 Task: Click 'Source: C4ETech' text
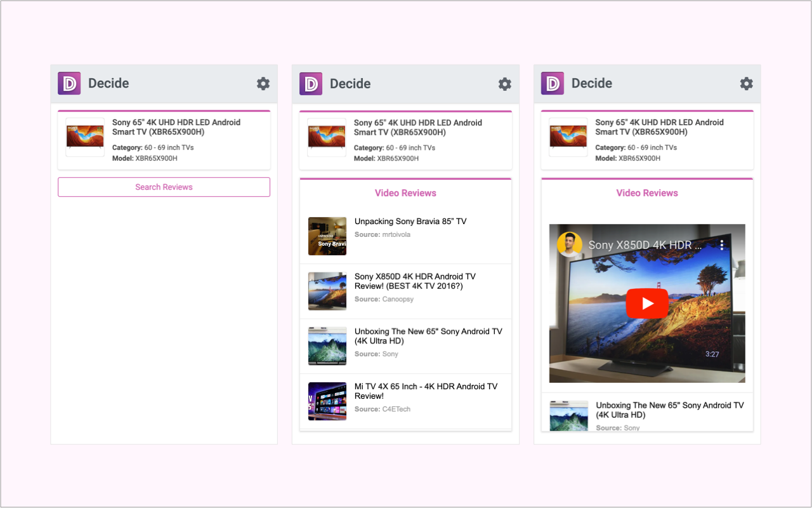(383, 409)
